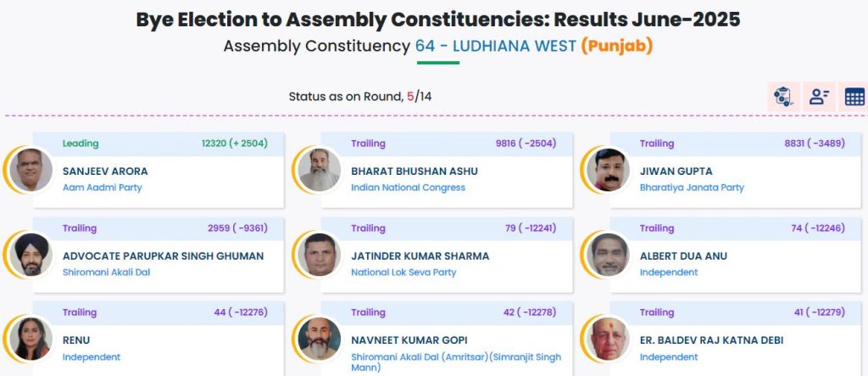Viewport: 868px width, 376px height.
Task: Select the SANJEEV ARORA name text
Action: point(105,171)
